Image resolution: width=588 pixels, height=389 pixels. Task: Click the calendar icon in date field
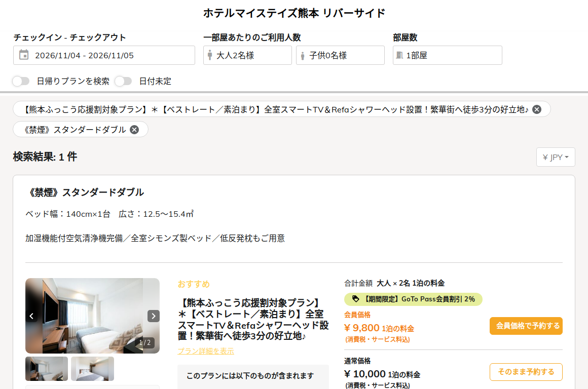click(x=24, y=55)
